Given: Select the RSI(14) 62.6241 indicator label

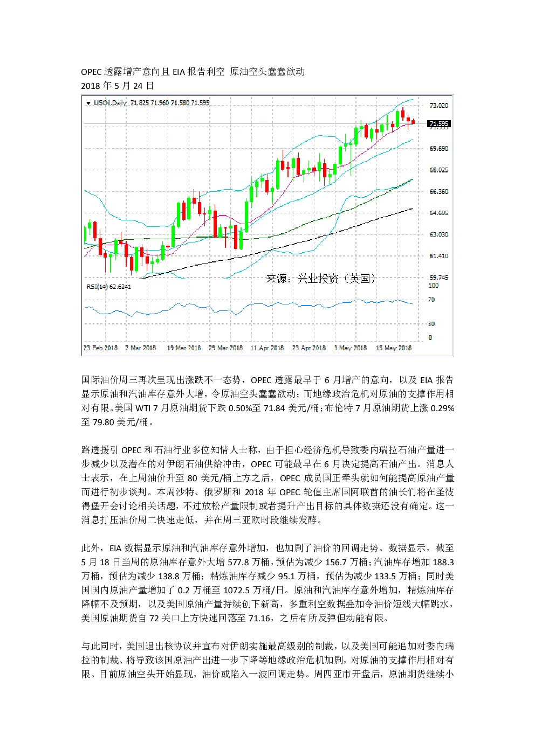Looking at the screenshot, I should pos(109,287).
